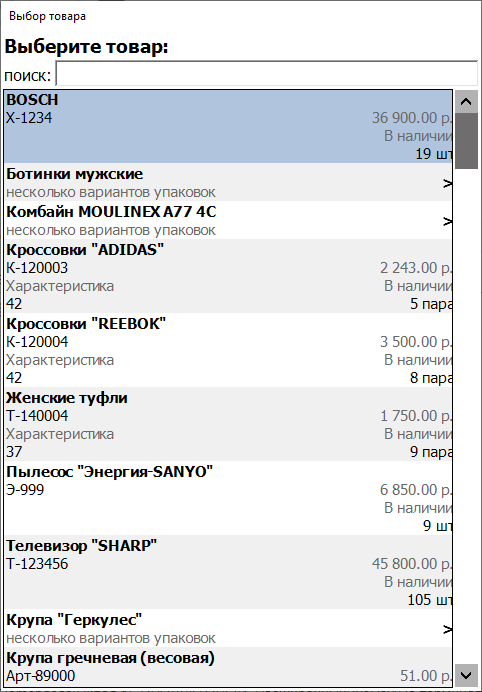Click the vertical scrollbar thumb
The height and width of the screenshot is (692, 482).
coord(467,141)
